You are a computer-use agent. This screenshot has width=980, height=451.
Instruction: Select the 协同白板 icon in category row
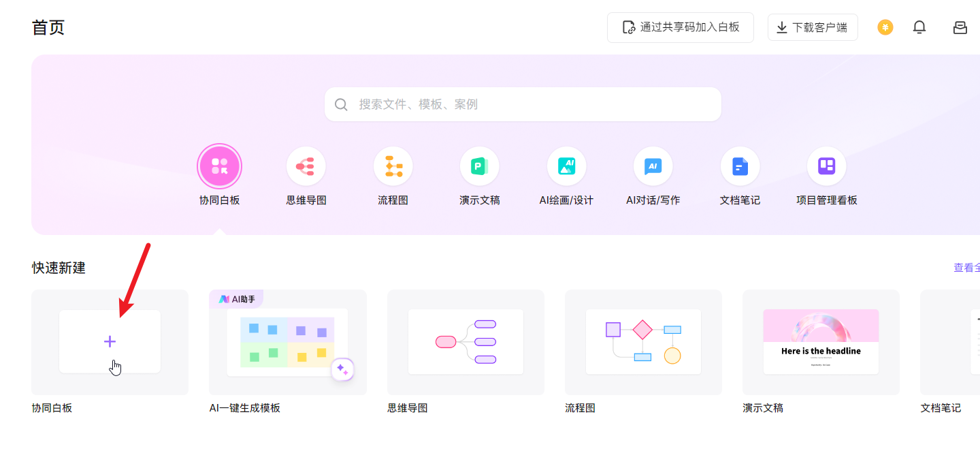(219, 166)
